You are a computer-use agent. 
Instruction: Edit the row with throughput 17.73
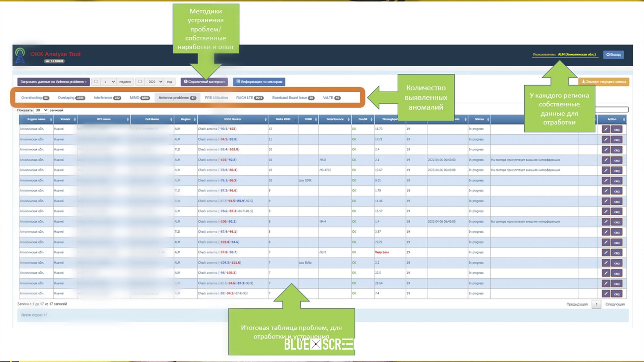(x=606, y=140)
